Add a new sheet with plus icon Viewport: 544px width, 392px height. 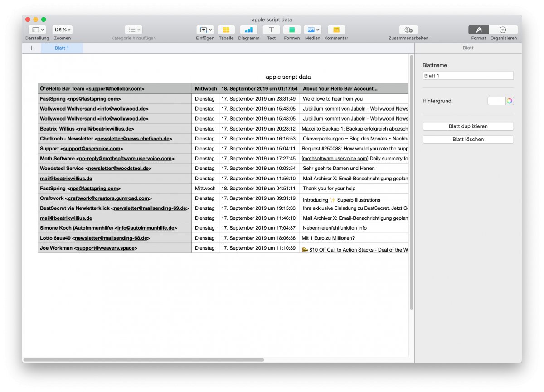[x=31, y=48]
